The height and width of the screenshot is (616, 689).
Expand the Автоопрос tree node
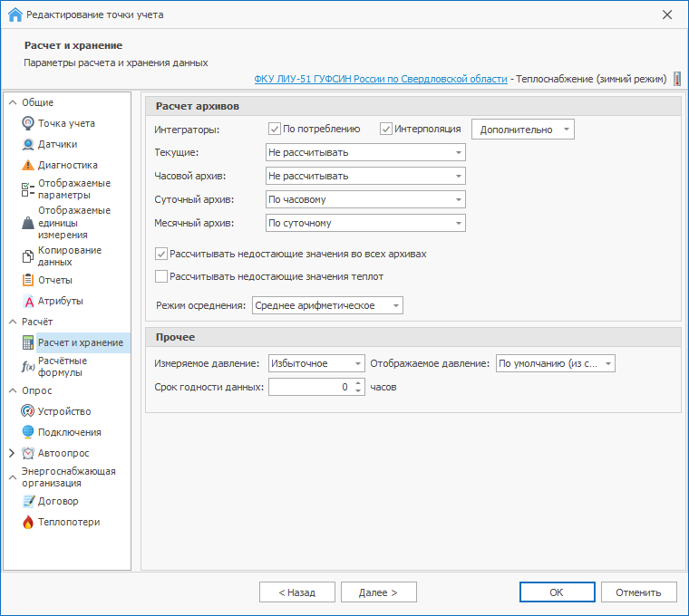(12, 453)
